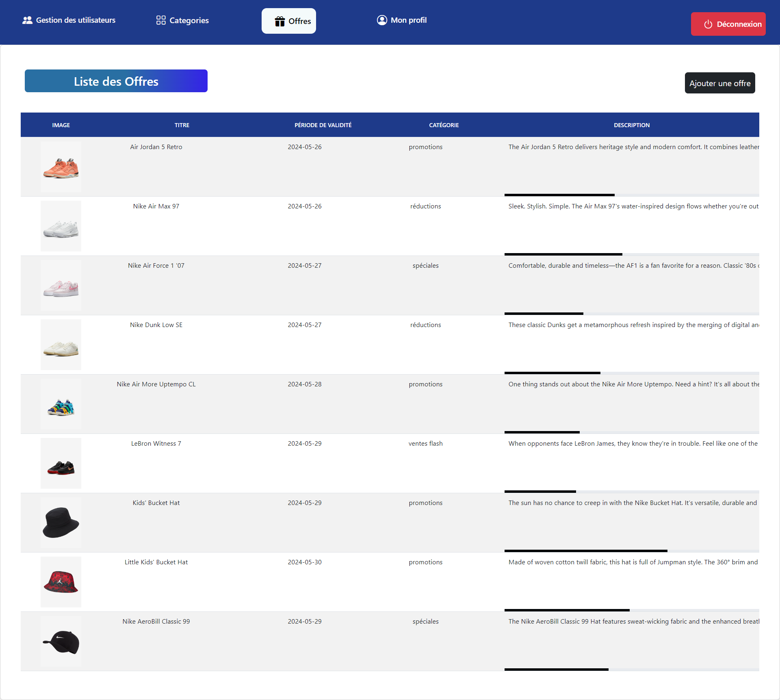Log out with the Déconnexion button
Screen dimensions: 780x700
[728, 24]
